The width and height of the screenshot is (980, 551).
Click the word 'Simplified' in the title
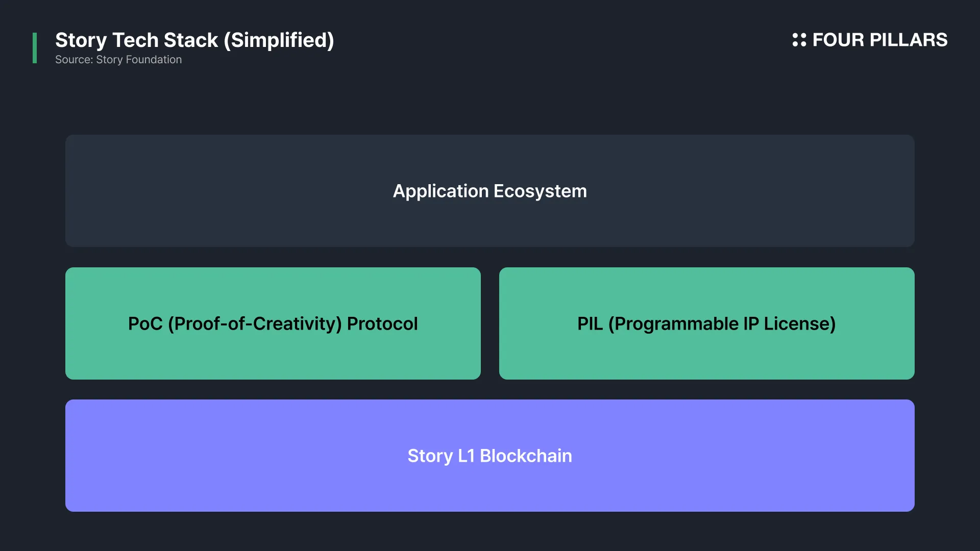pyautogui.click(x=279, y=40)
